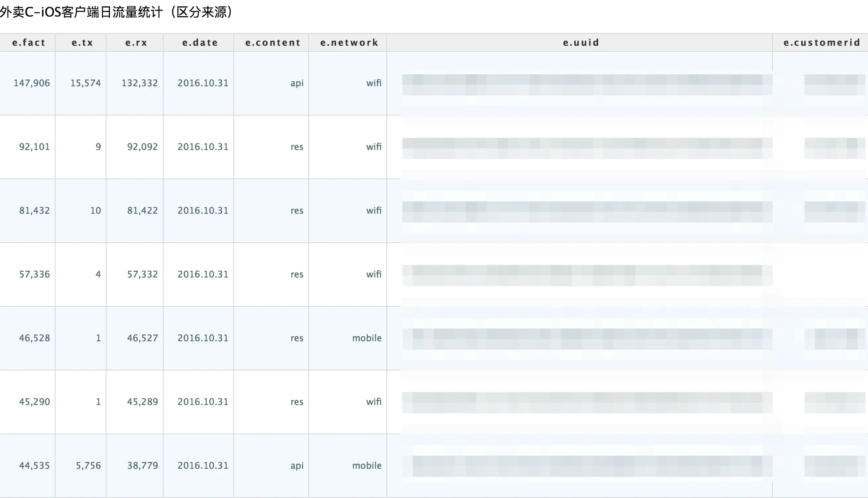Select the cell showing 81,422
This screenshot has height=498, width=868.
(x=142, y=210)
